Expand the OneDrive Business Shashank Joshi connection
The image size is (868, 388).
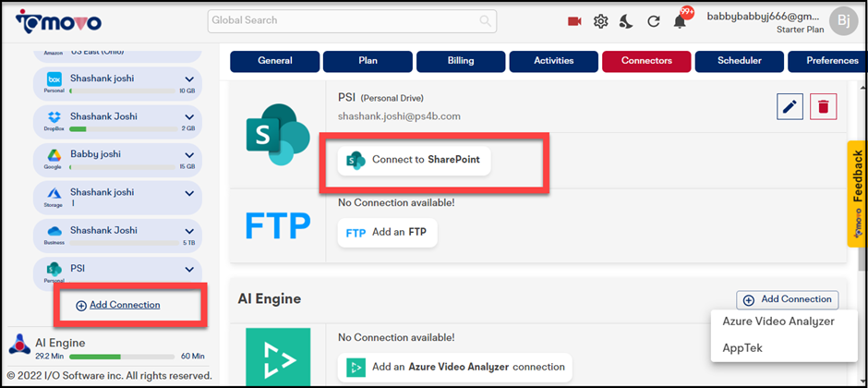tap(189, 231)
